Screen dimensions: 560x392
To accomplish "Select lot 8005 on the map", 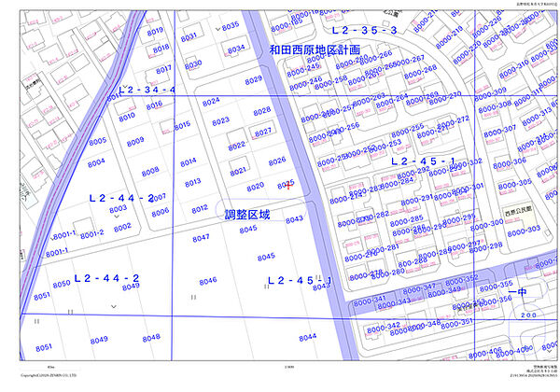I will click(x=97, y=141).
